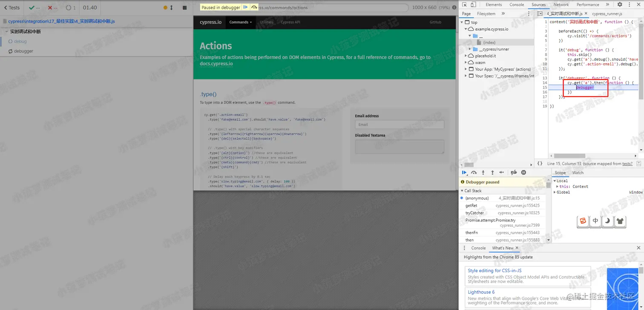Switch to the Elements tab
The width and height of the screenshot is (644, 310).
(494, 5)
